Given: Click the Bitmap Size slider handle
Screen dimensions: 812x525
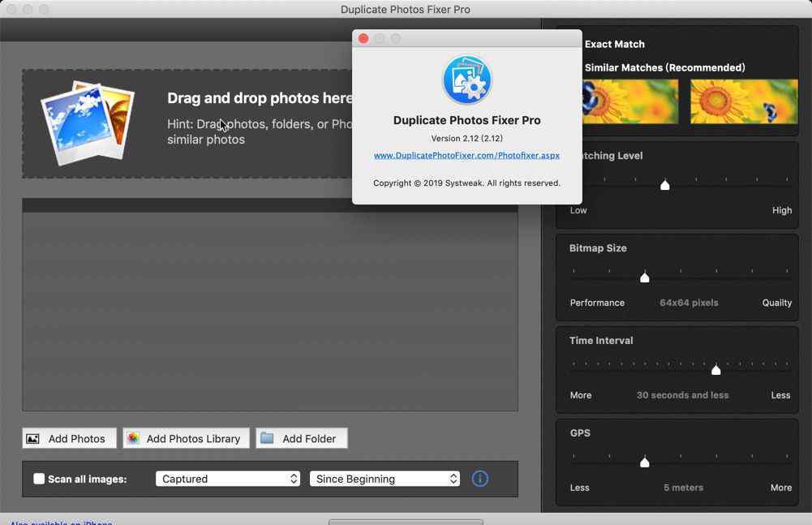Looking at the screenshot, I should (645, 278).
